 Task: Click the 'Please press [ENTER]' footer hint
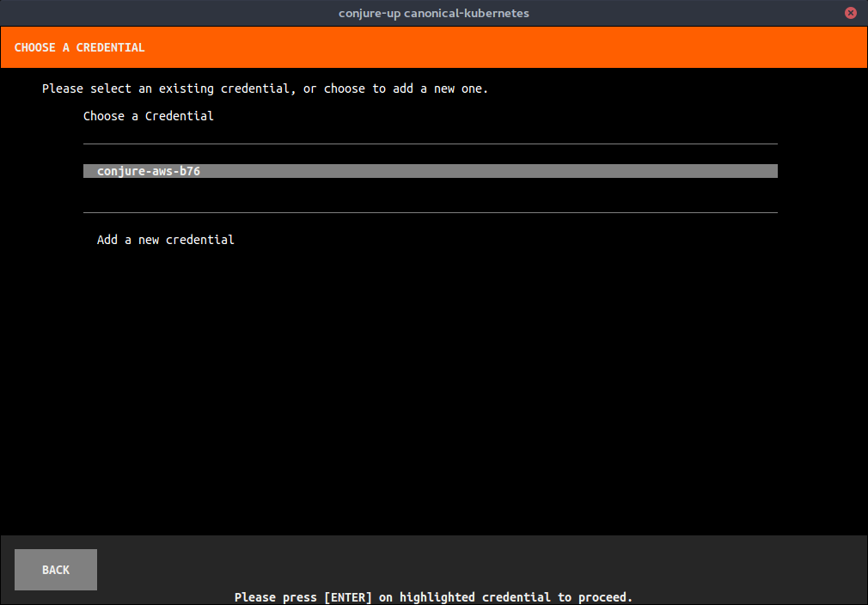click(x=433, y=597)
